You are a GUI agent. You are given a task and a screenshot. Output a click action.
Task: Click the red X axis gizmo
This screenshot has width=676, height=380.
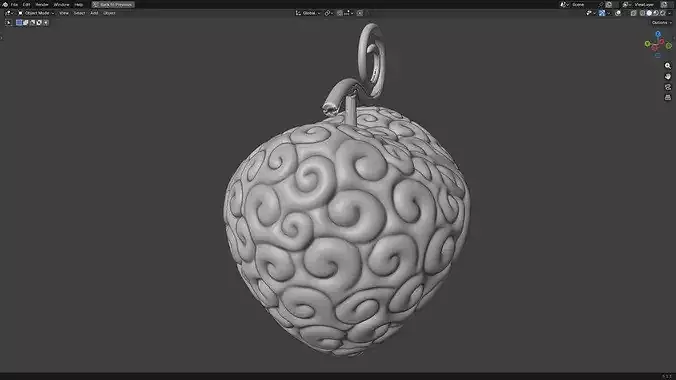662,41
